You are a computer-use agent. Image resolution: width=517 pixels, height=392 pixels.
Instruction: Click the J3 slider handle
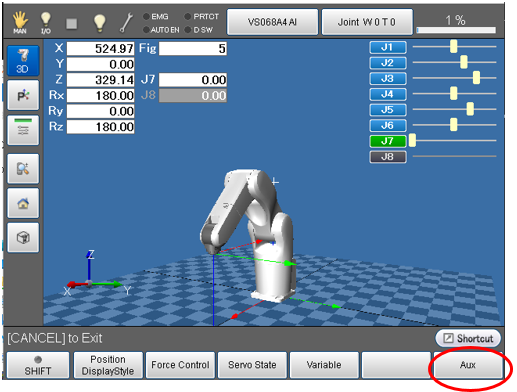click(x=476, y=78)
